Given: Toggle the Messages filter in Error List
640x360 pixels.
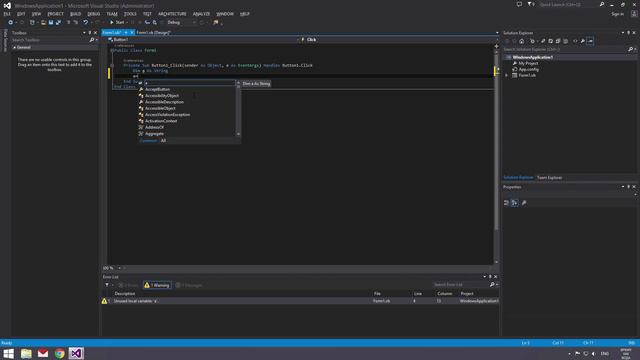Looking at the screenshot, I should [189, 285].
